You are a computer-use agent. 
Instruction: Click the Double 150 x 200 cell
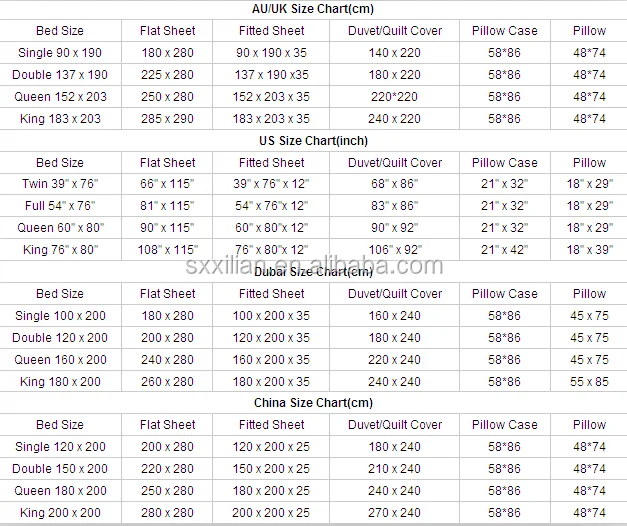point(60,469)
